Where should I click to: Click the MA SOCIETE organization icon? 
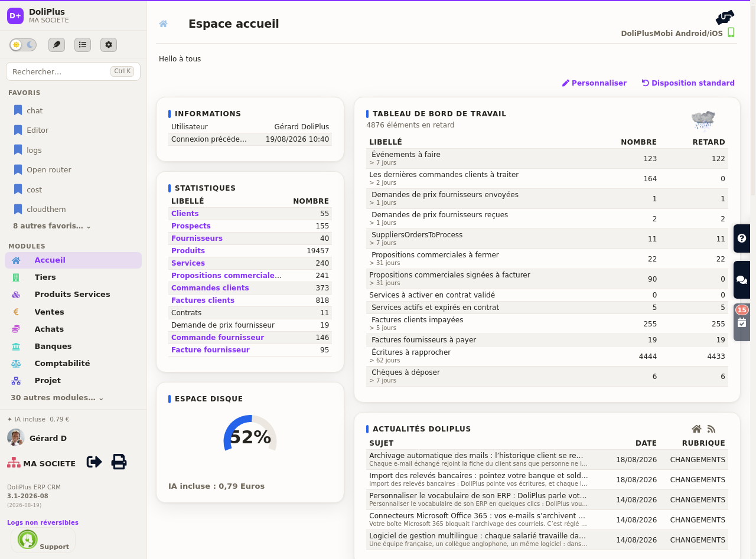click(x=14, y=463)
